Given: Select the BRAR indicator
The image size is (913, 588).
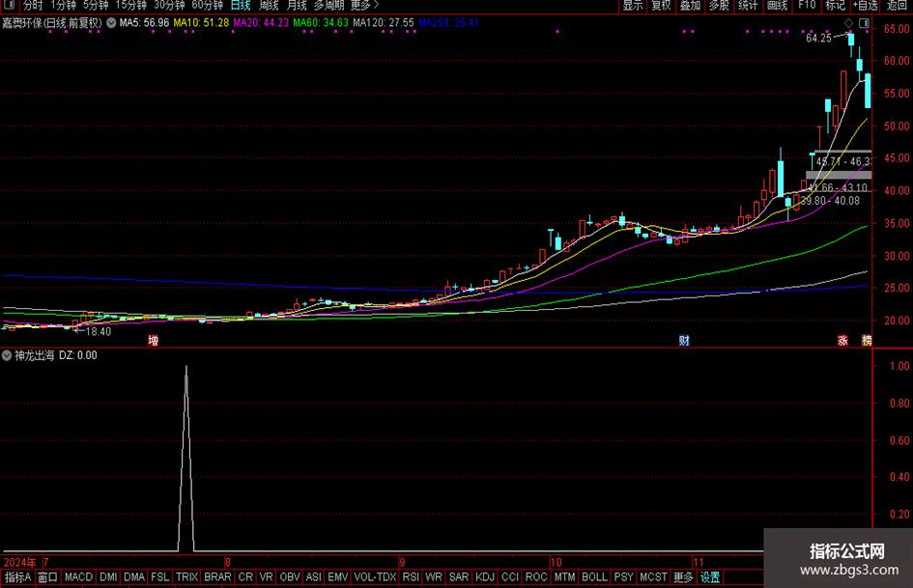Looking at the screenshot, I should 217,577.
